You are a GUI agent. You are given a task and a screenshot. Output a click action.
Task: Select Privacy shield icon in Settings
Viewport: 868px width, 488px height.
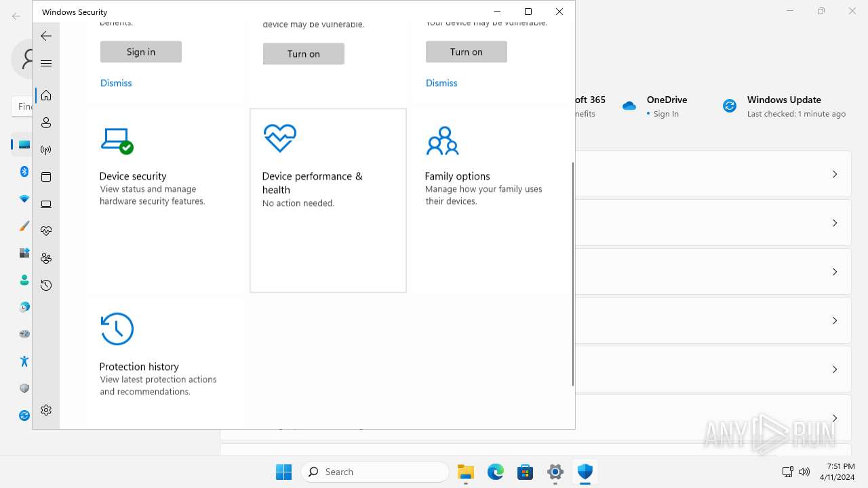point(24,388)
